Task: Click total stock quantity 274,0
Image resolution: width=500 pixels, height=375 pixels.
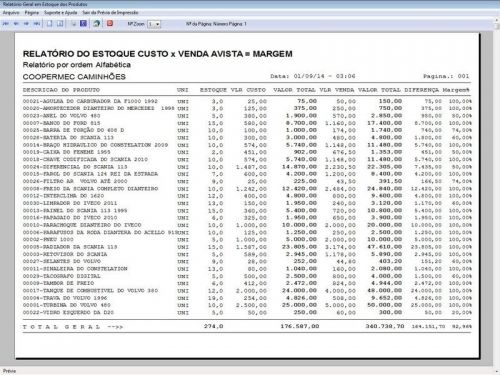Action: pyautogui.click(x=214, y=326)
